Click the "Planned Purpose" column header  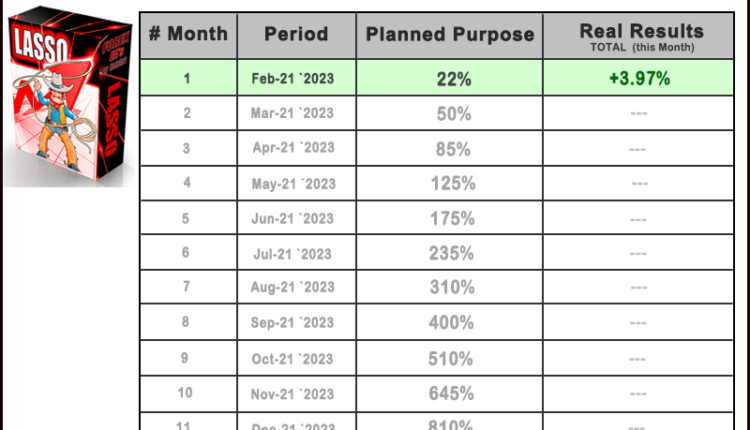tap(450, 35)
